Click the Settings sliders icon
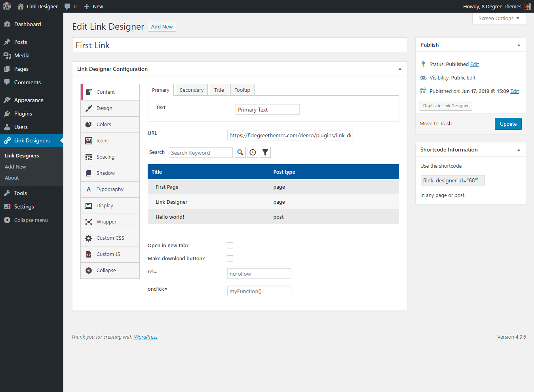Viewport: 534px width, 392px height. tap(7, 206)
